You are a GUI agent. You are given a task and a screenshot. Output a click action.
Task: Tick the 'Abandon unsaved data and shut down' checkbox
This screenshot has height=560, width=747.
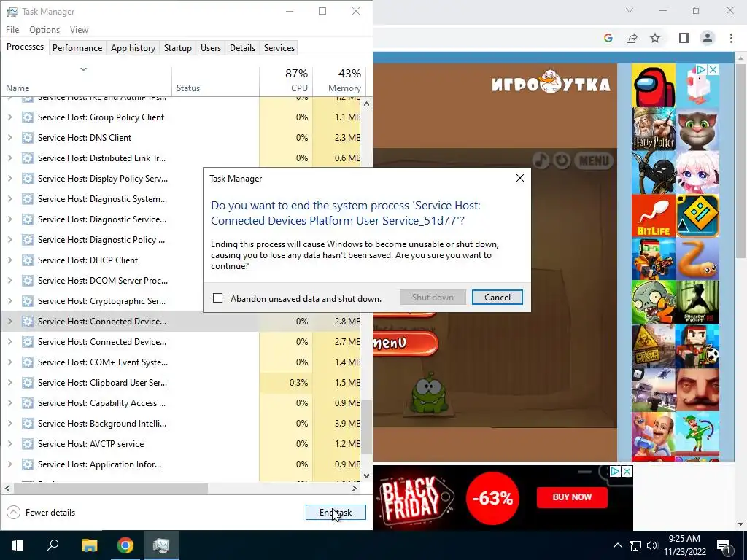pos(217,298)
